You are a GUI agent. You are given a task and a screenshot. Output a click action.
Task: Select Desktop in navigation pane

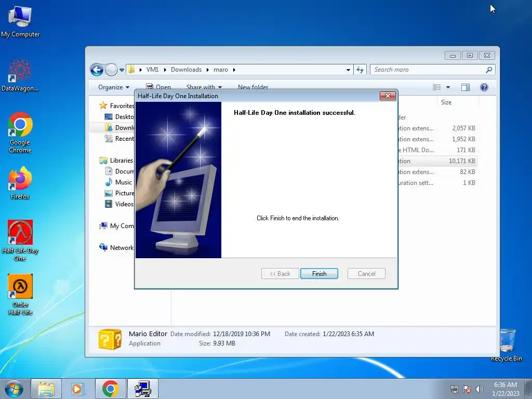[x=119, y=117]
